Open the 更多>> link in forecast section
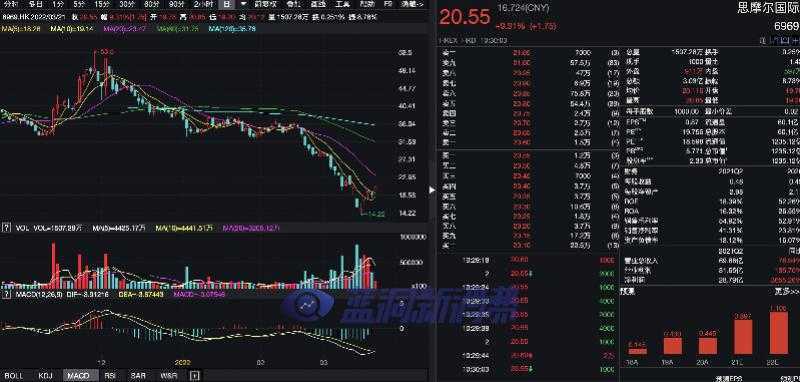This screenshot has height=382, width=800. point(787,292)
